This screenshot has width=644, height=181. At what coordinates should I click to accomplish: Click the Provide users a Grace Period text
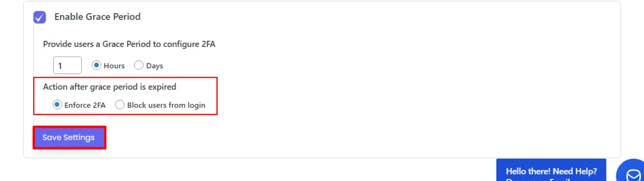pyautogui.click(x=129, y=44)
